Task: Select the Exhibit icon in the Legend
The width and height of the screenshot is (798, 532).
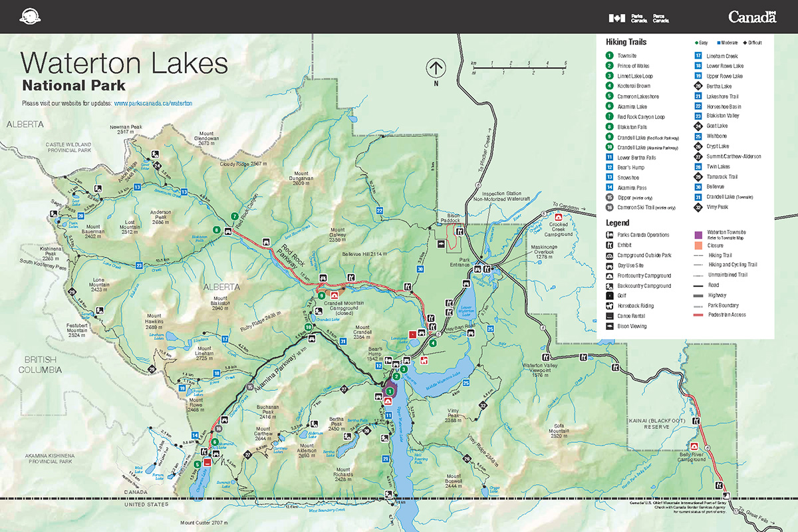Action: click(x=609, y=245)
